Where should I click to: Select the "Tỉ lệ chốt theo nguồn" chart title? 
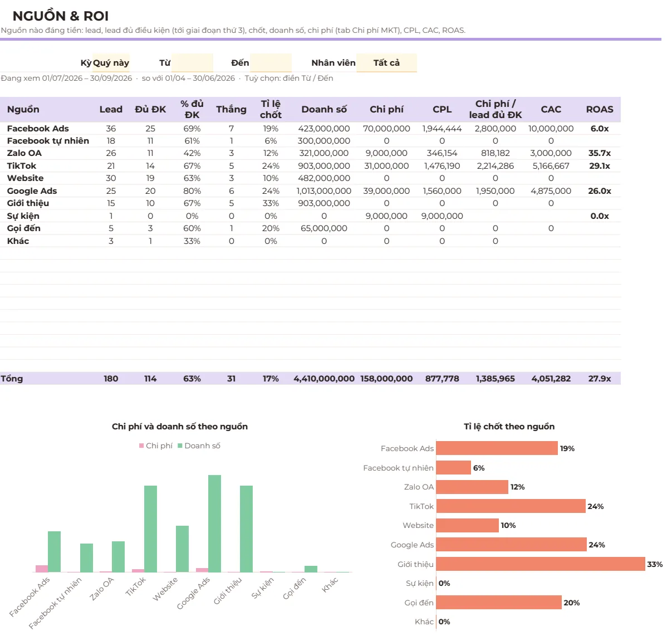[x=509, y=427]
